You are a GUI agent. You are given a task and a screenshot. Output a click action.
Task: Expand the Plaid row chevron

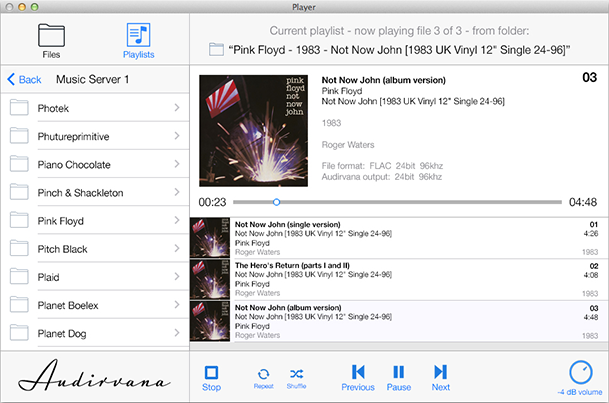click(x=177, y=276)
